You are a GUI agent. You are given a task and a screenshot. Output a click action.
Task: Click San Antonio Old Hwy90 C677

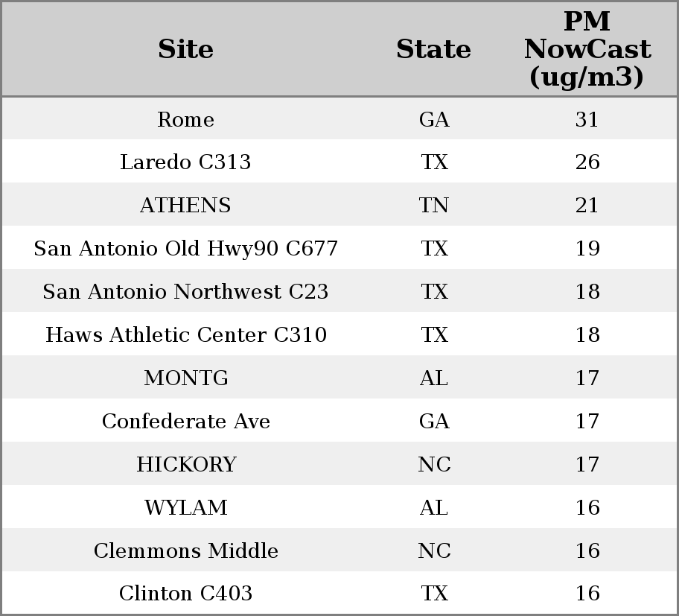point(185,248)
